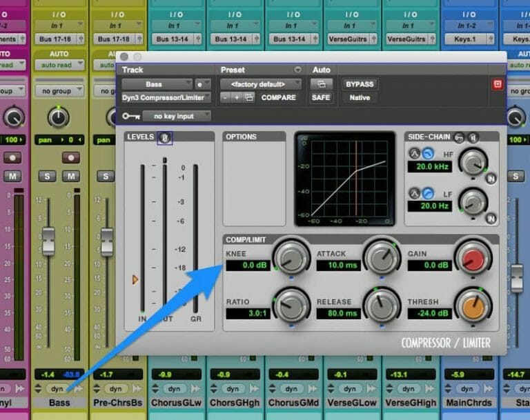The image size is (530, 420).
Task: Click the orange threshold arrow on the IN meter
Action: point(135,279)
